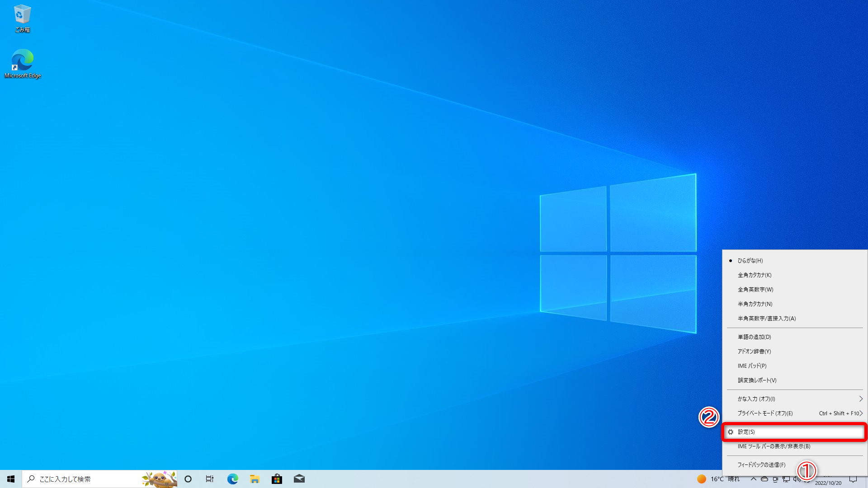Screen dimensions: 868x488
Task: Open the OneDrive cloud tray icon
Action: click(764, 479)
